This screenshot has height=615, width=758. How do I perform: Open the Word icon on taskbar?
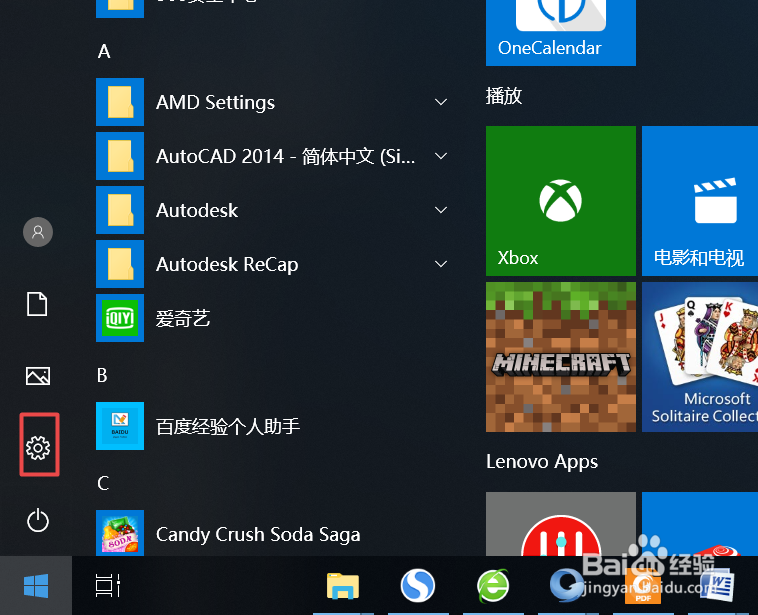(x=718, y=586)
